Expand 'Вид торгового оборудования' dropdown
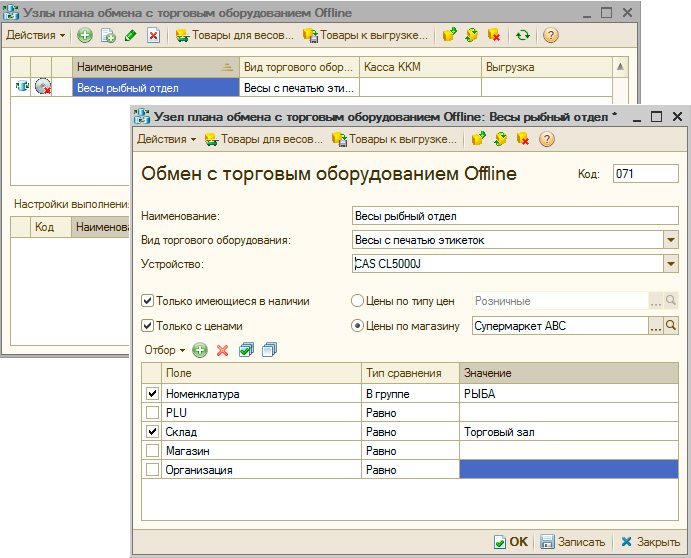This screenshot has width=691, height=558. [x=671, y=240]
